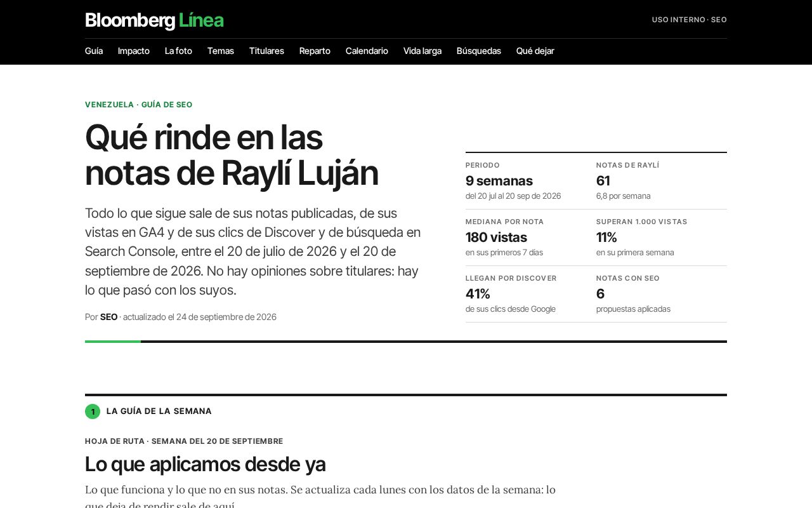The image size is (812, 508).
Task: Go to the Impacto section
Action: click(x=134, y=51)
